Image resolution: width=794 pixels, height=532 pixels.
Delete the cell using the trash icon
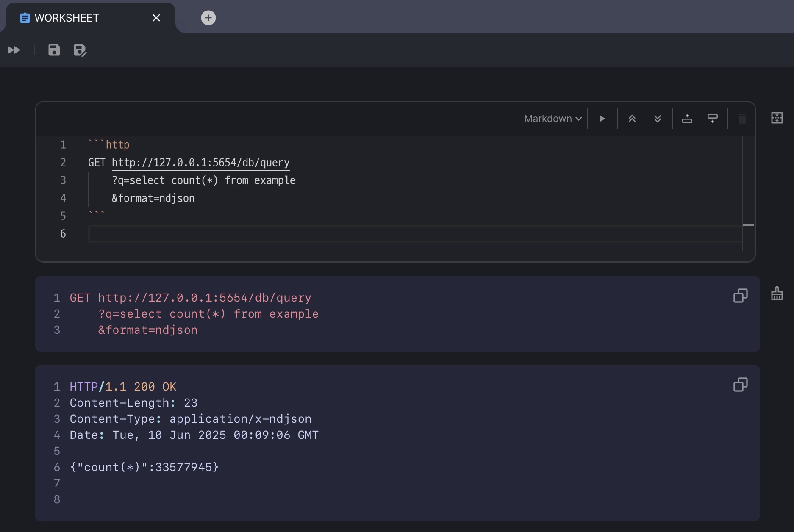742,119
